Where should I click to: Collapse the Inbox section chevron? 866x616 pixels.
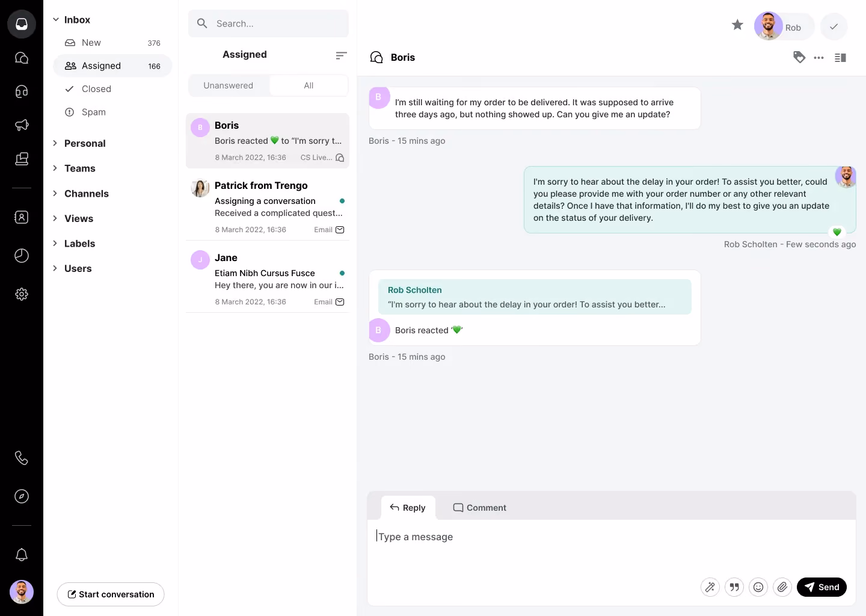pyautogui.click(x=55, y=20)
